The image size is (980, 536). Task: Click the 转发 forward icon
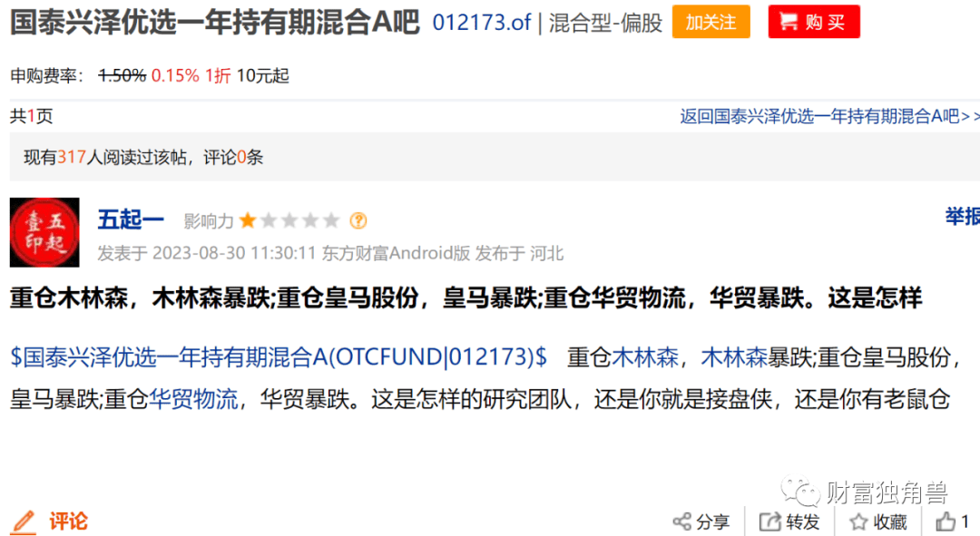click(x=770, y=521)
